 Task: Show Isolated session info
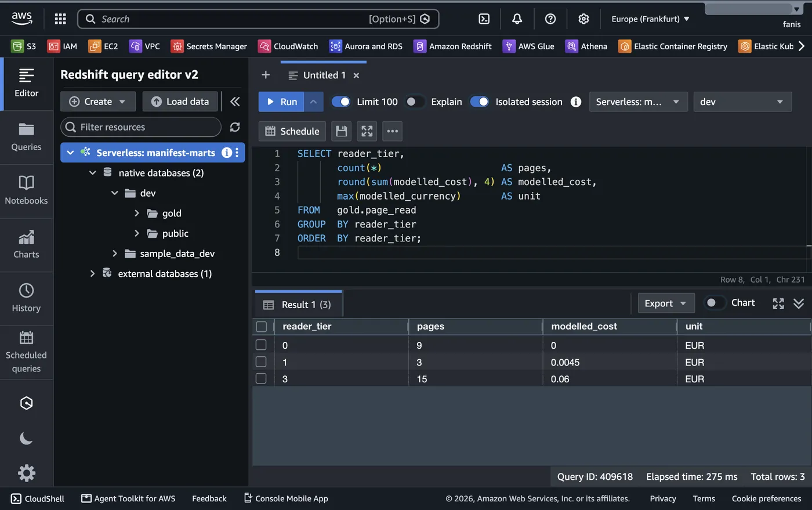pos(576,102)
